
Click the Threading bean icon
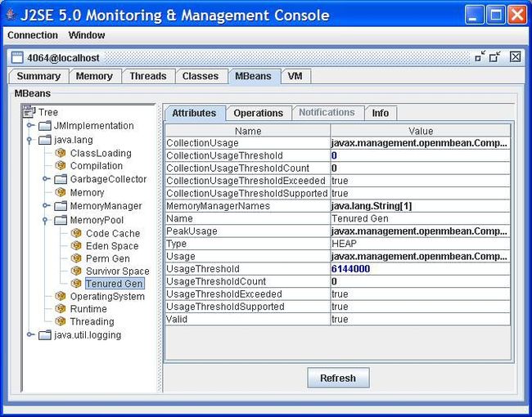pos(61,321)
